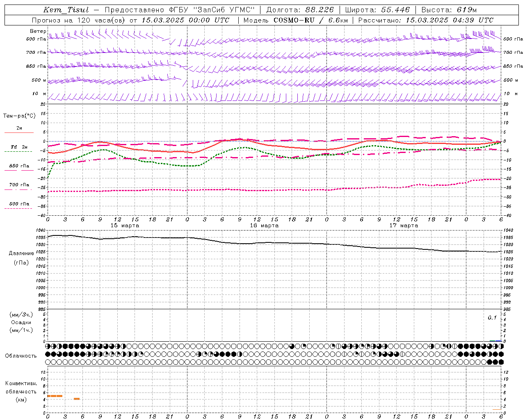Click the '0.1' precipitation value

pyautogui.click(x=492, y=318)
